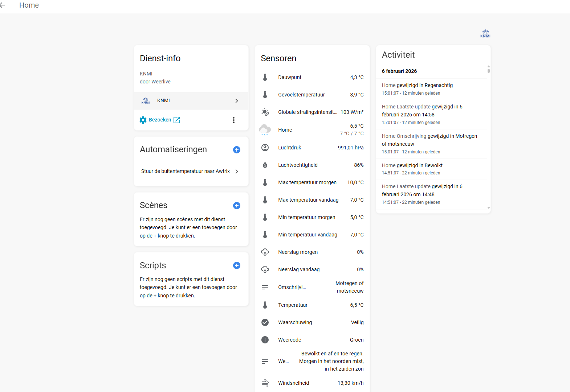This screenshot has width=570, height=392.
Task: Expand the KNMI device row chevron
Action: pyautogui.click(x=237, y=101)
